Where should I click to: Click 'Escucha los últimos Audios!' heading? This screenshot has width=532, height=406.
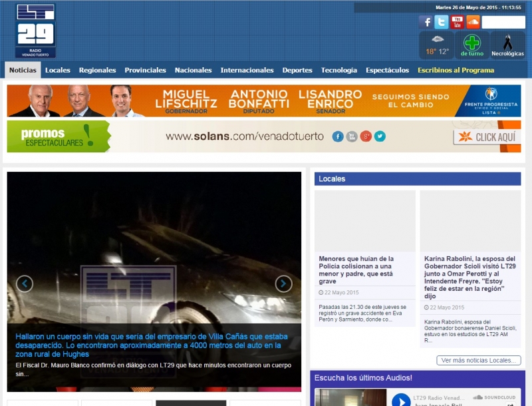[x=363, y=378]
